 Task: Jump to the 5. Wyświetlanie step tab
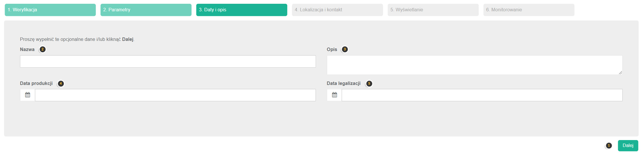(x=433, y=10)
